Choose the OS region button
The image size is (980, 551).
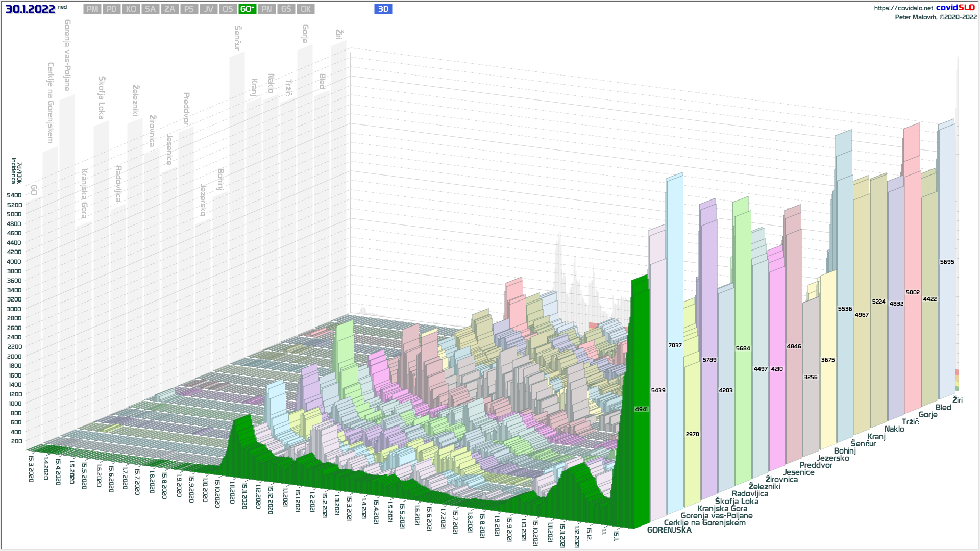(x=228, y=9)
